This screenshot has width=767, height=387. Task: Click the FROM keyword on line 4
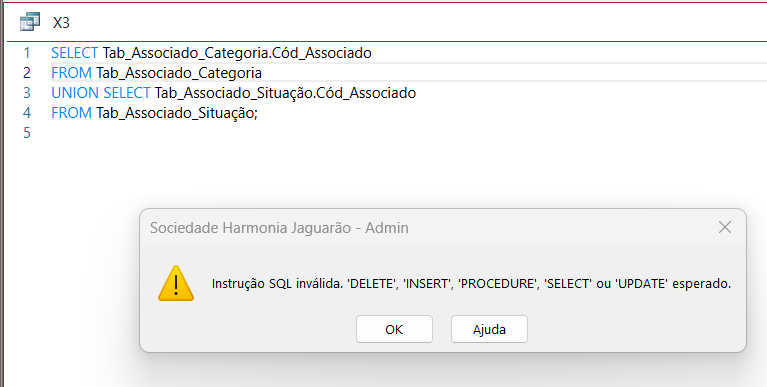(x=71, y=113)
